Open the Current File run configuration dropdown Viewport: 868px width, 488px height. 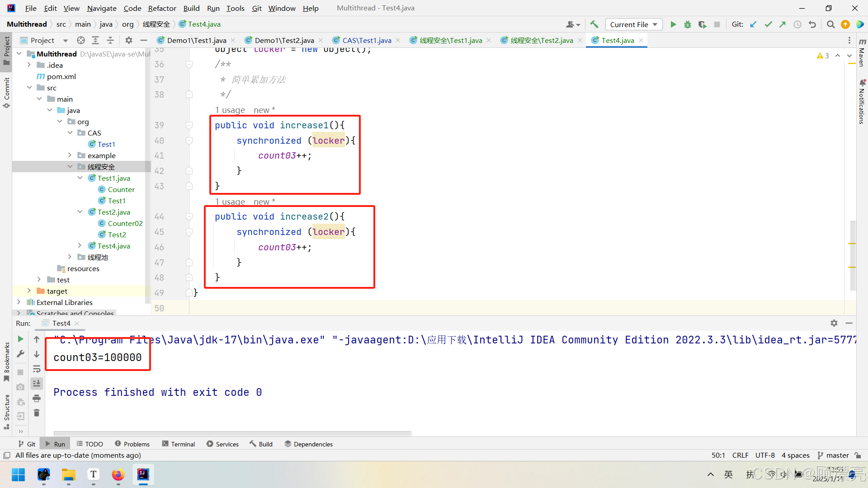tap(633, 24)
